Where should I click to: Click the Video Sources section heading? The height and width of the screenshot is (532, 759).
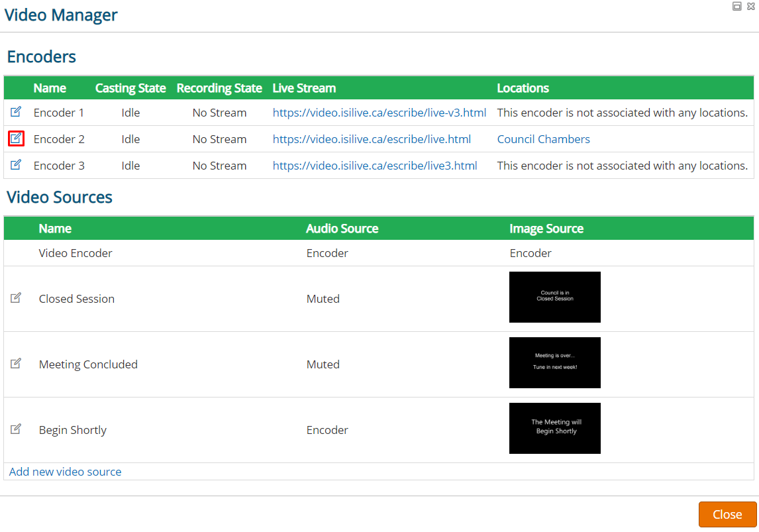point(60,197)
